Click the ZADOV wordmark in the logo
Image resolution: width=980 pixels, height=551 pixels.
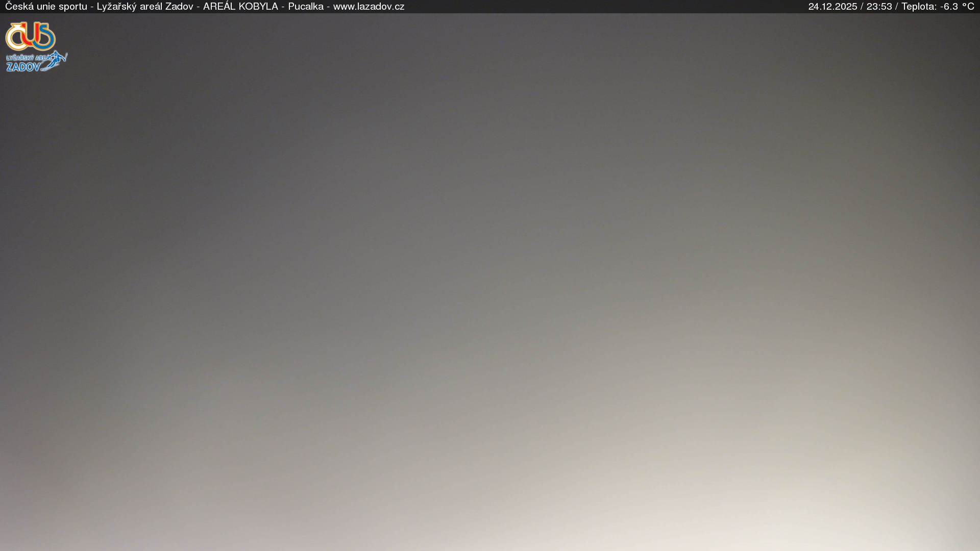pos(23,67)
